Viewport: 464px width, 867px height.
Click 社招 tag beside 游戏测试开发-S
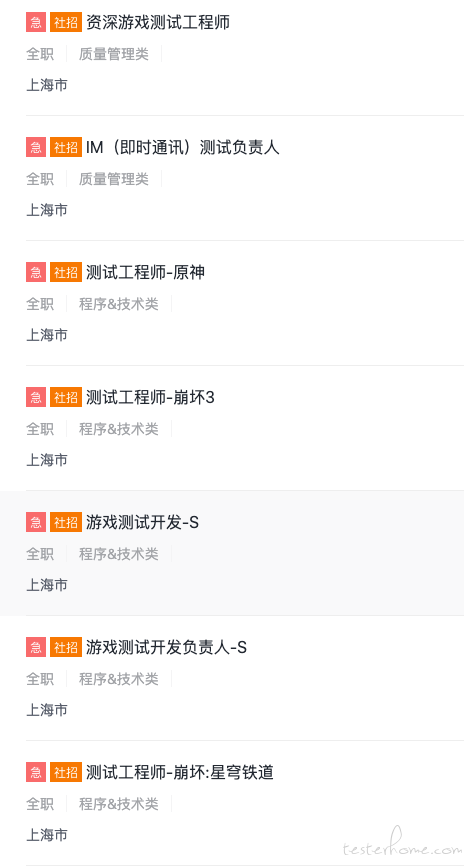[x=66, y=523]
